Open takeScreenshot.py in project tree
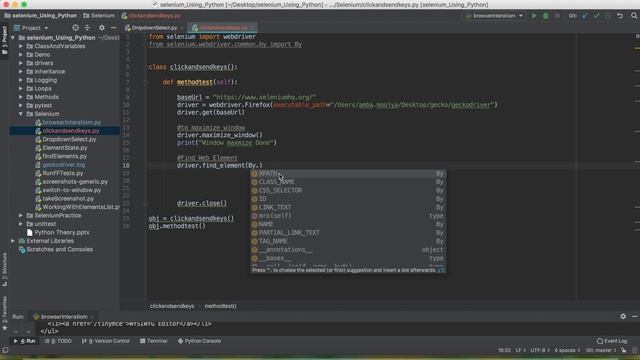640x360 pixels. coord(68,199)
